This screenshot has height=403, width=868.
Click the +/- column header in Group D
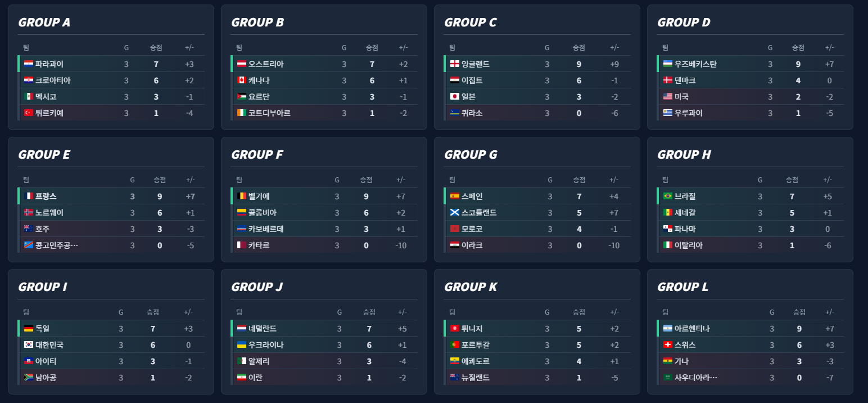click(x=829, y=48)
